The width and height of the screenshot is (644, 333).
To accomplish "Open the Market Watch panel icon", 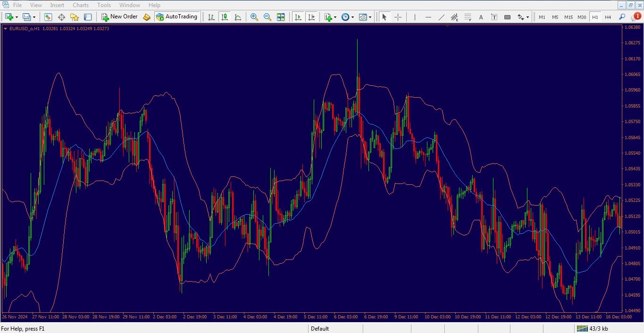I will pyautogui.click(x=48, y=17).
